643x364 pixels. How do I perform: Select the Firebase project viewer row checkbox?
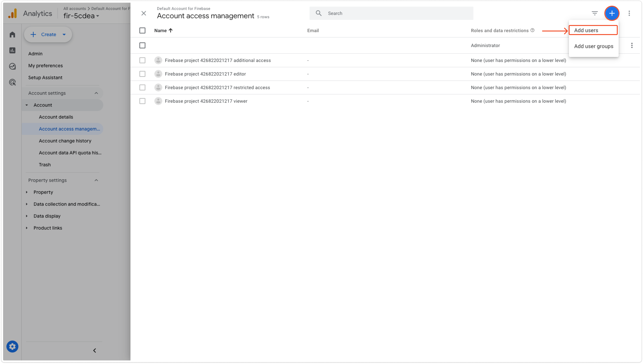(x=142, y=101)
